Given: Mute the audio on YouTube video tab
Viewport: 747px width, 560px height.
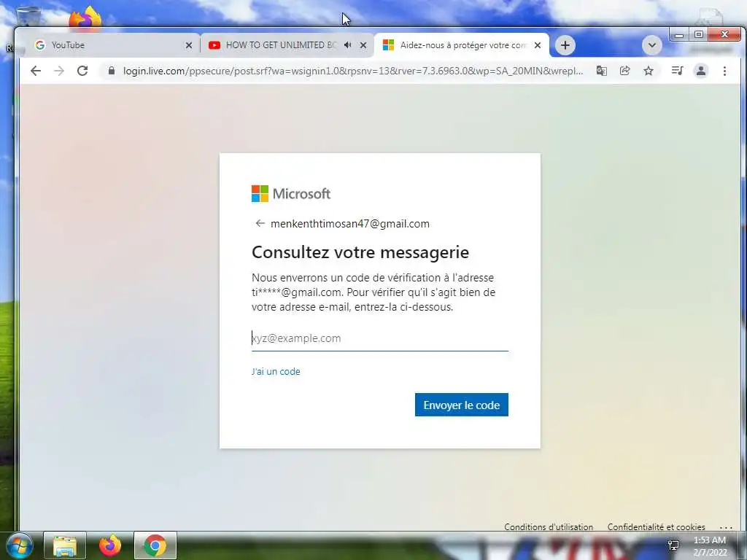Looking at the screenshot, I should [348, 44].
